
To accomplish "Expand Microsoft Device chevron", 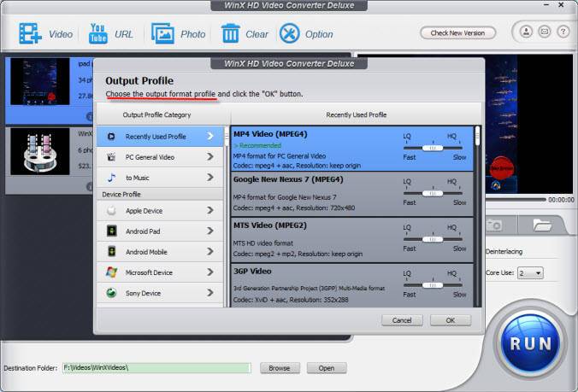I will (x=210, y=272).
